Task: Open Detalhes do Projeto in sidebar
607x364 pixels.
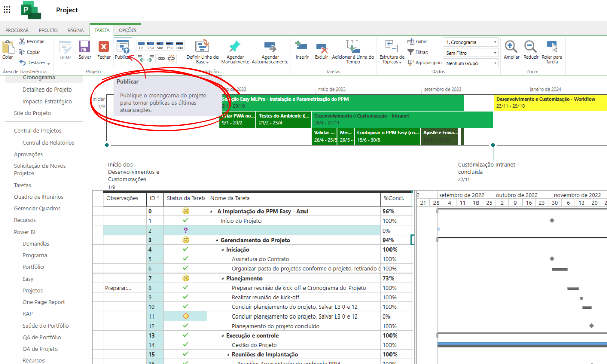Action: pos(47,89)
